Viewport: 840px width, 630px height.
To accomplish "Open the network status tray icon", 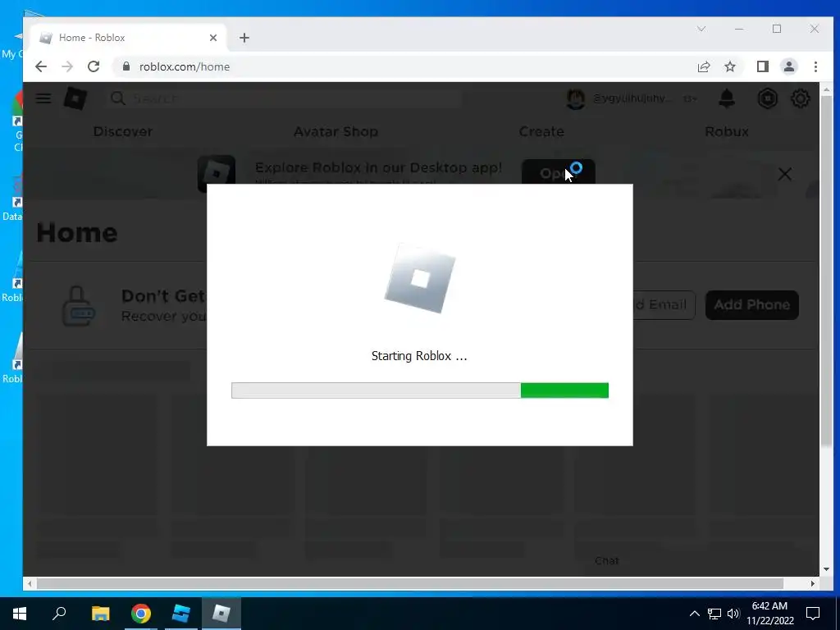I will pyautogui.click(x=714, y=614).
